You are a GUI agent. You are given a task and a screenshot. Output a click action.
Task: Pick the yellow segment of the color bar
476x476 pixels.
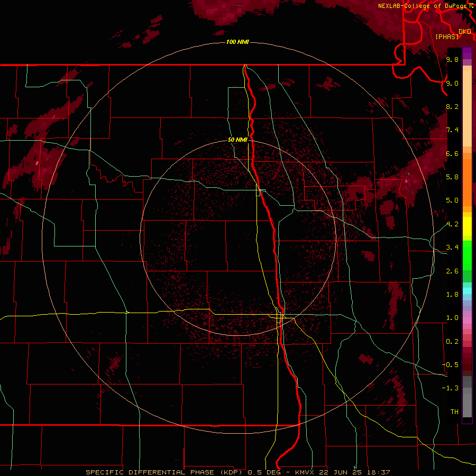[x=467, y=226]
